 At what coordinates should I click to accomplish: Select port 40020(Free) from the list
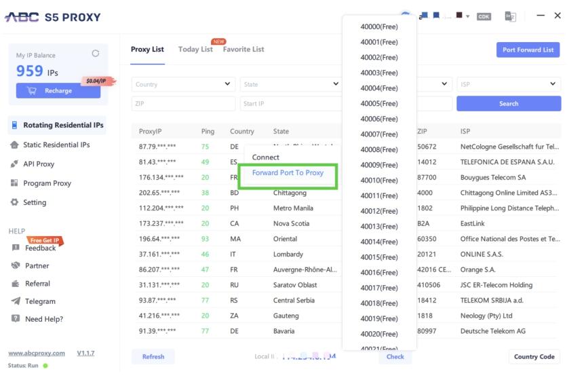click(379, 334)
